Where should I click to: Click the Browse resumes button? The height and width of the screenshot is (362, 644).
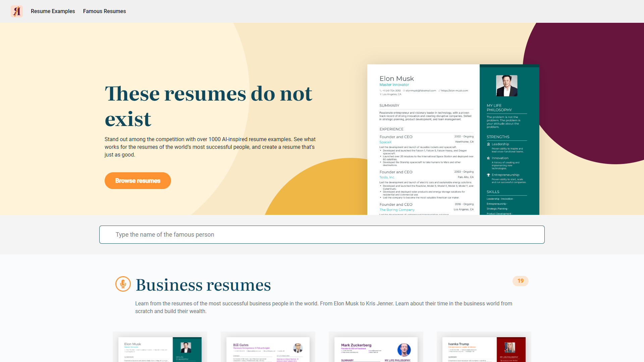click(x=138, y=180)
